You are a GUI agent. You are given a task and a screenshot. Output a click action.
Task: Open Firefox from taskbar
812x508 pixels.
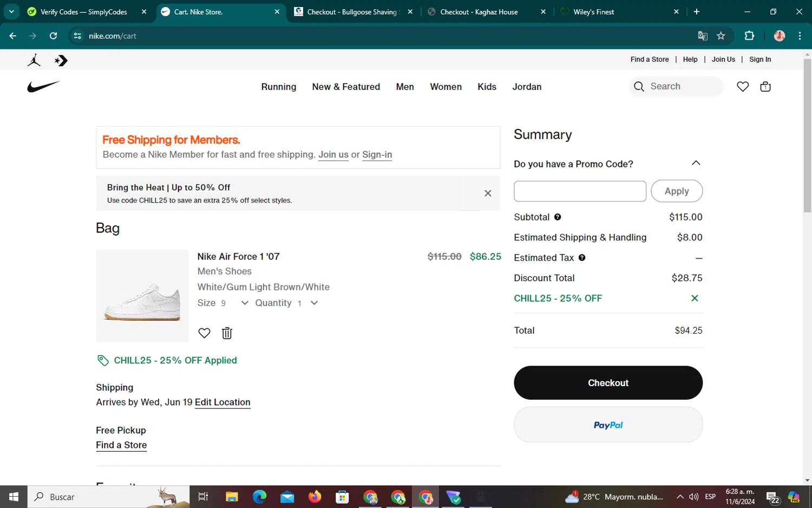click(315, 497)
